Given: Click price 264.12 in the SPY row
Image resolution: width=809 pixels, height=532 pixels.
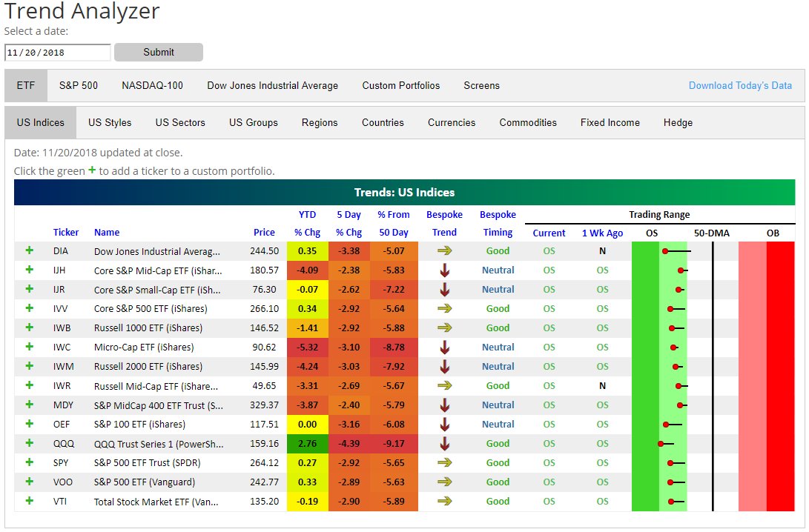Looking at the screenshot, I should [x=264, y=462].
